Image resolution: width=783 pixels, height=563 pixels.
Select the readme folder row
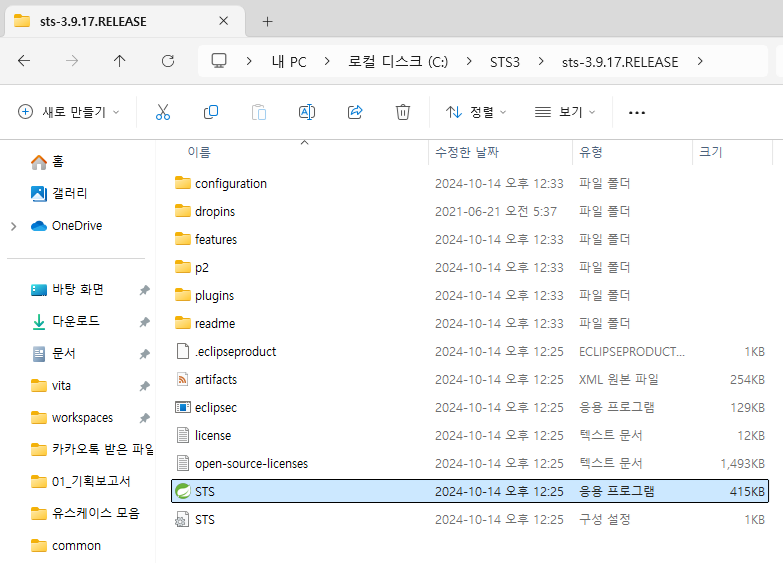click(469, 324)
